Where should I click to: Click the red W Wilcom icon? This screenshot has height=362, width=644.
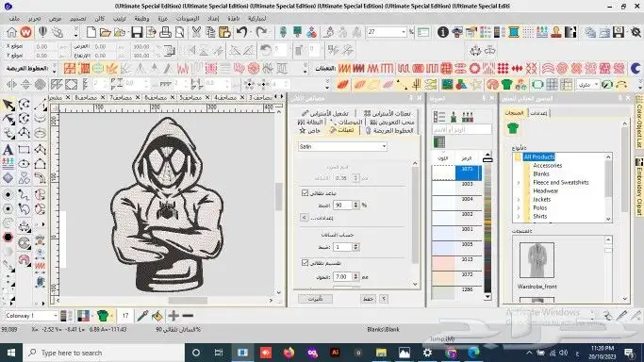click(x=25, y=32)
